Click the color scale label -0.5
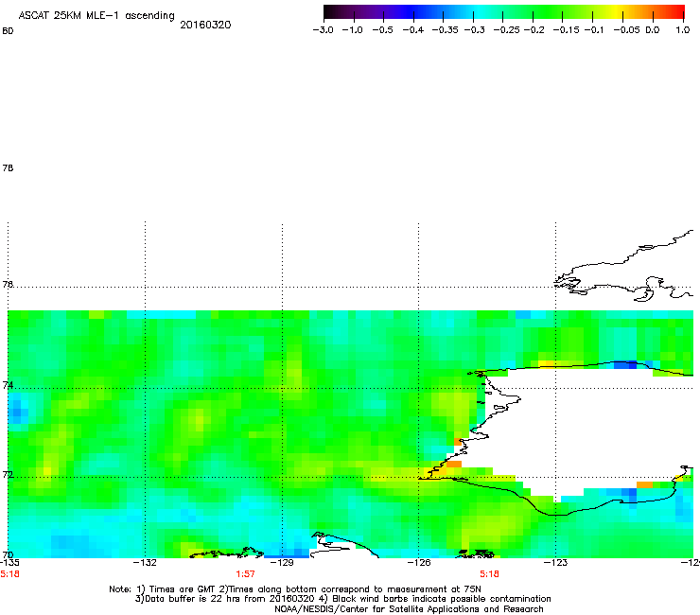700x615 pixels. [382, 30]
